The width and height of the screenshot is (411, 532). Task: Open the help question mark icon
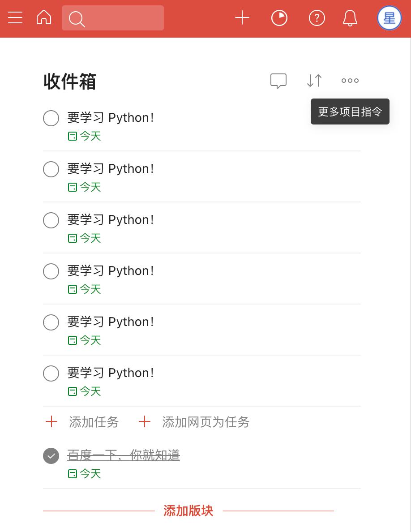point(317,18)
